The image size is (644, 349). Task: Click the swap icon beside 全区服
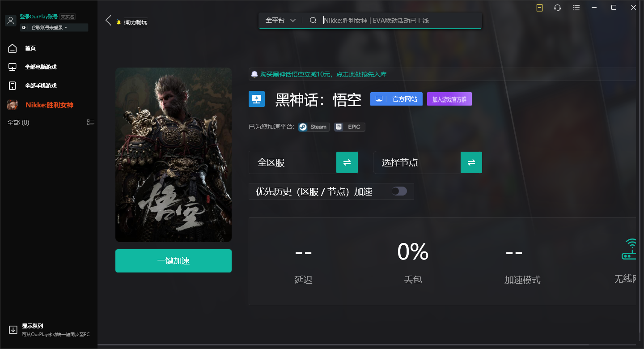[x=347, y=162]
